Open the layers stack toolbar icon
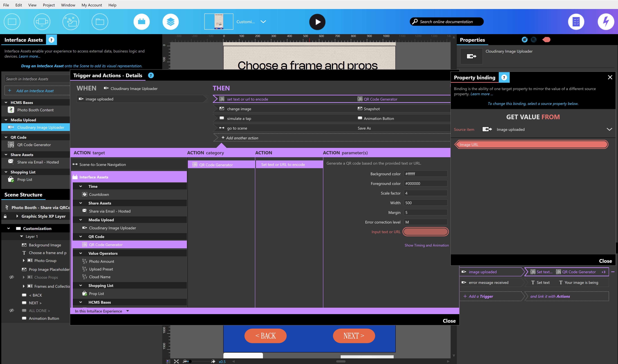This screenshot has width=618, height=364. coord(170,22)
